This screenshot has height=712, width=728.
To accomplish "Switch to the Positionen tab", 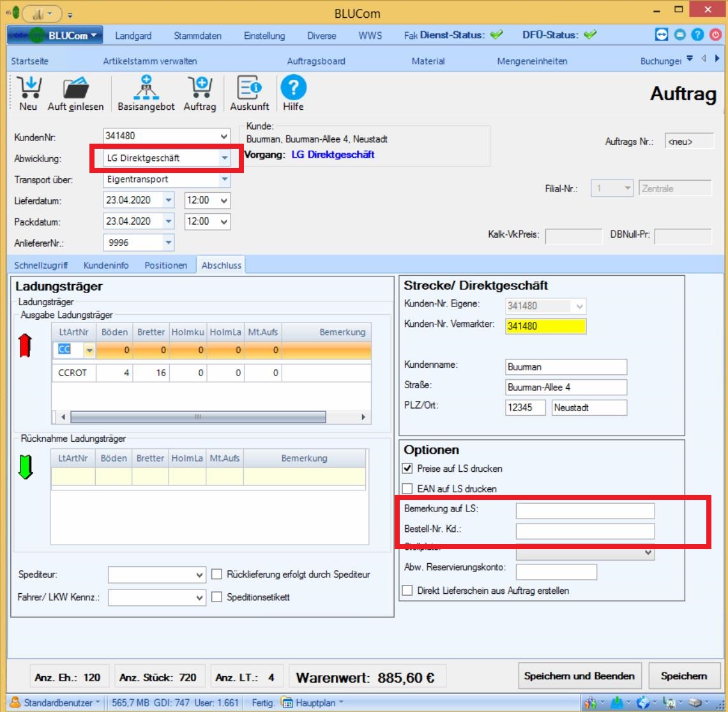I will [165, 265].
